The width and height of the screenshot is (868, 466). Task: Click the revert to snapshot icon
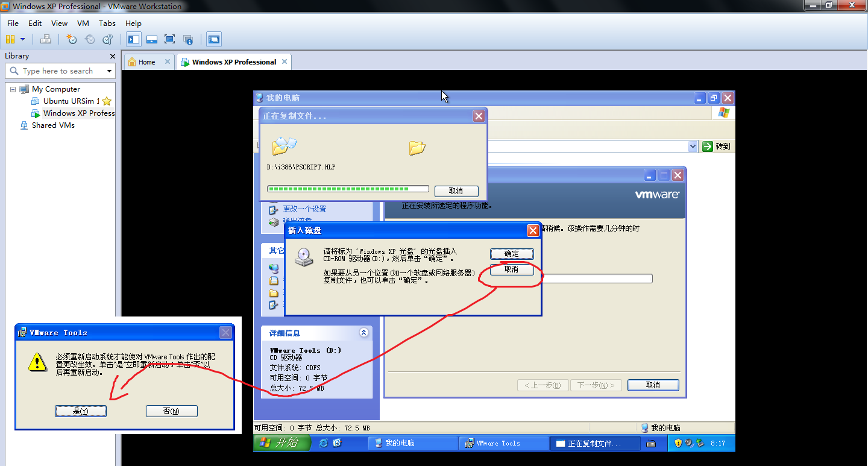click(90, 39)
